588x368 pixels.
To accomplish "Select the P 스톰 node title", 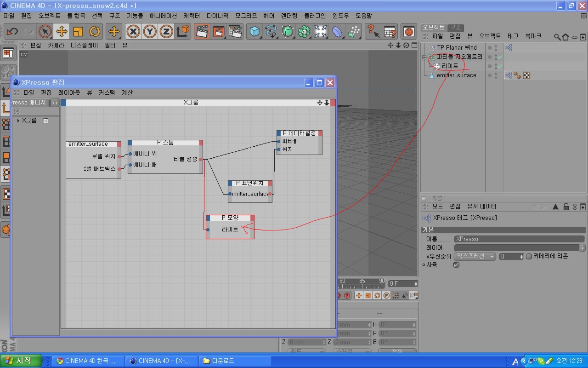I will (x=165, y=143).
